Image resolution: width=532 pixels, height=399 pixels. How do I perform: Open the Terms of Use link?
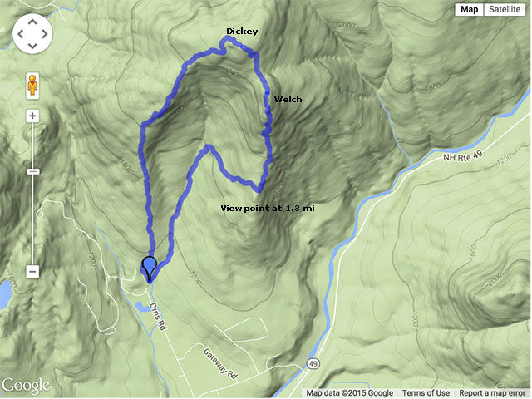[x=426, y=393]
